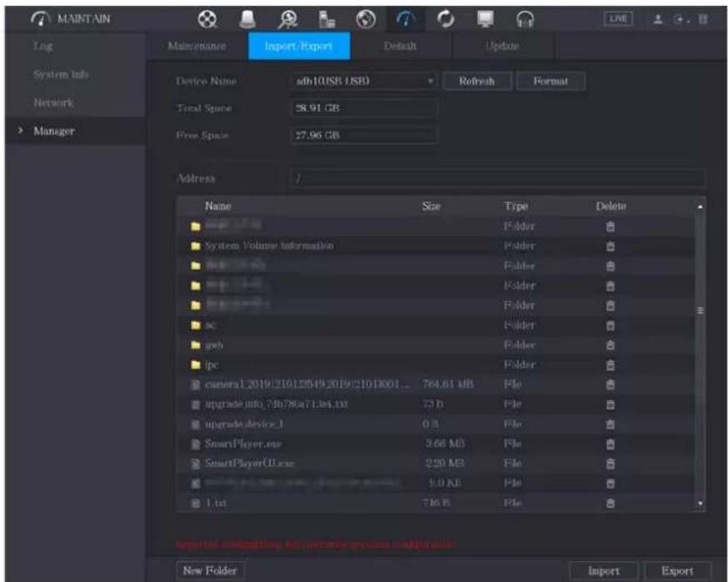Click the New Folder button
728x582 pixels.
pyautogui.click(x=210, y=570)
